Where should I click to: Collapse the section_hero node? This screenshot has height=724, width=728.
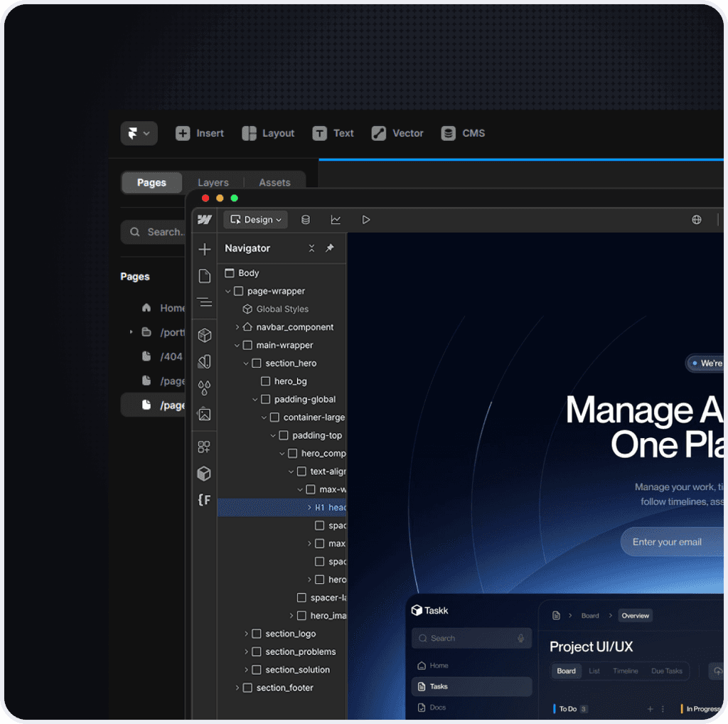246,363
